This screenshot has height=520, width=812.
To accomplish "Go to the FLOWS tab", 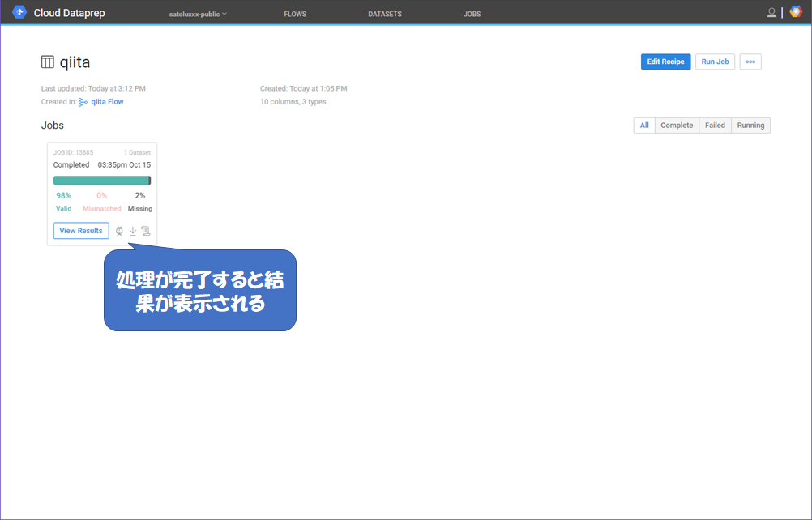I will pos(295,14).
